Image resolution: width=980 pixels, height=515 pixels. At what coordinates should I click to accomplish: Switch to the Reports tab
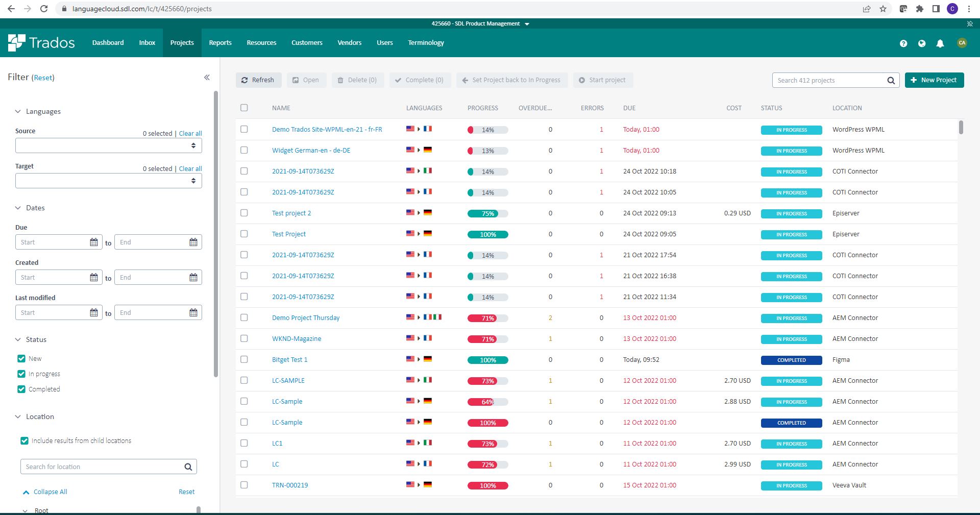click(220, 42)
